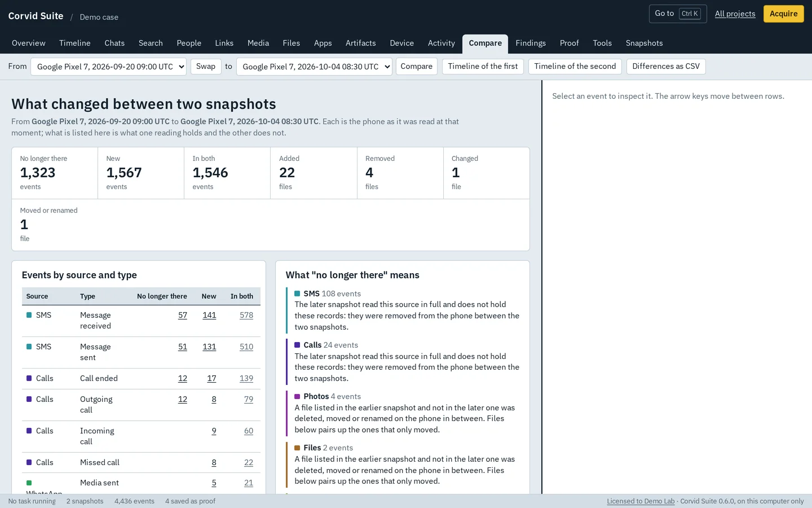Open the Search tab
This screenshot has width=812, height=508.
click(x=151, y=43)
